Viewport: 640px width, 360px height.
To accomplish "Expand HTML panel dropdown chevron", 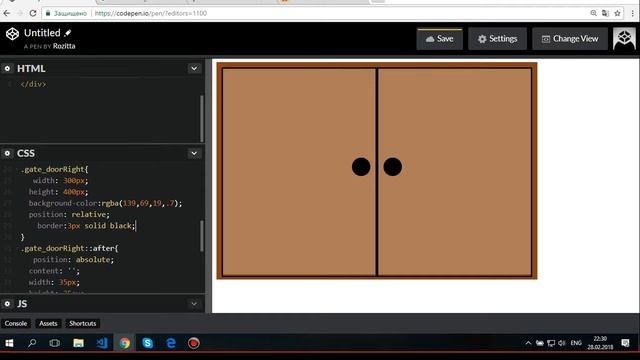I will [x=194, y=69].
